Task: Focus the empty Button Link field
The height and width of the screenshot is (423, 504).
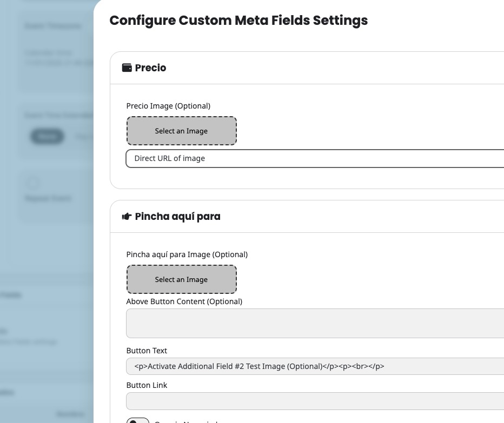Action: 315,401
